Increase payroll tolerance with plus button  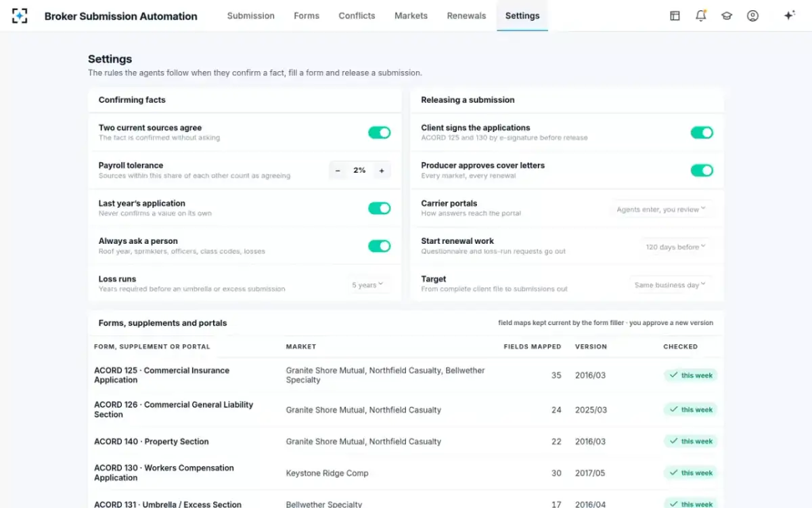pos(382,171)
